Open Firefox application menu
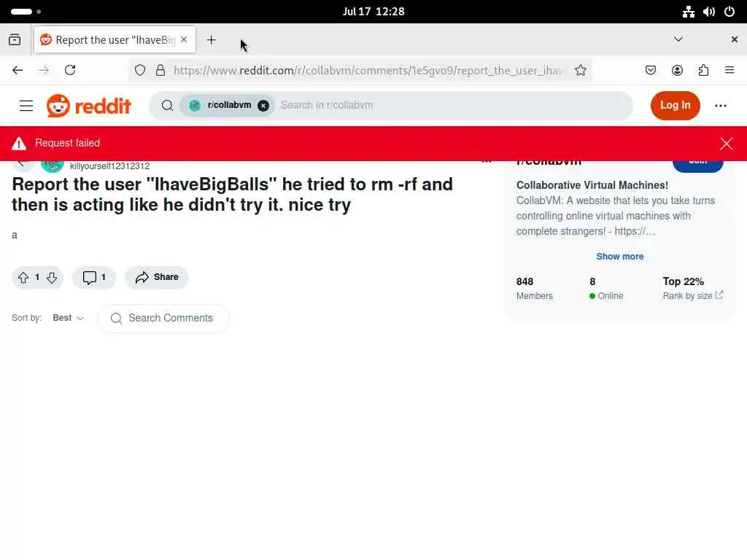Screen dimensions: 747x560 tap(729, 71)
